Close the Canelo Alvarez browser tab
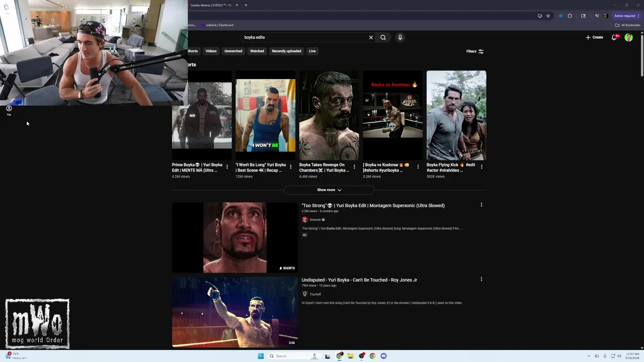 point(237,5)
